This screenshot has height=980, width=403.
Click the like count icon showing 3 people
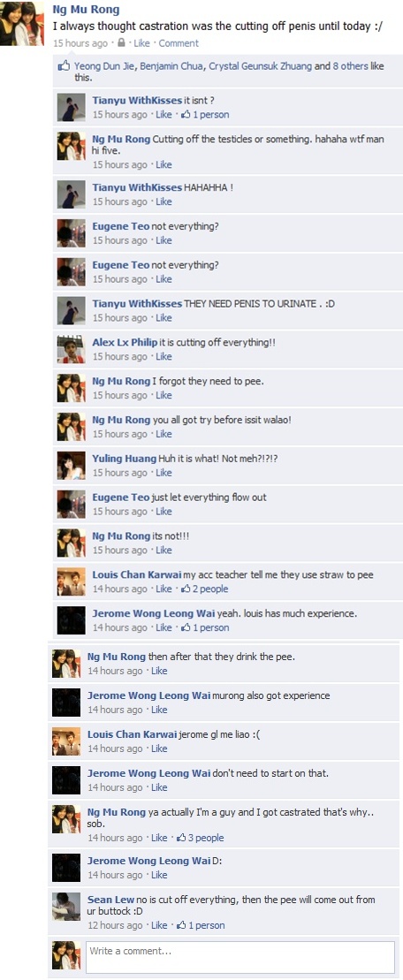point(182,838)
